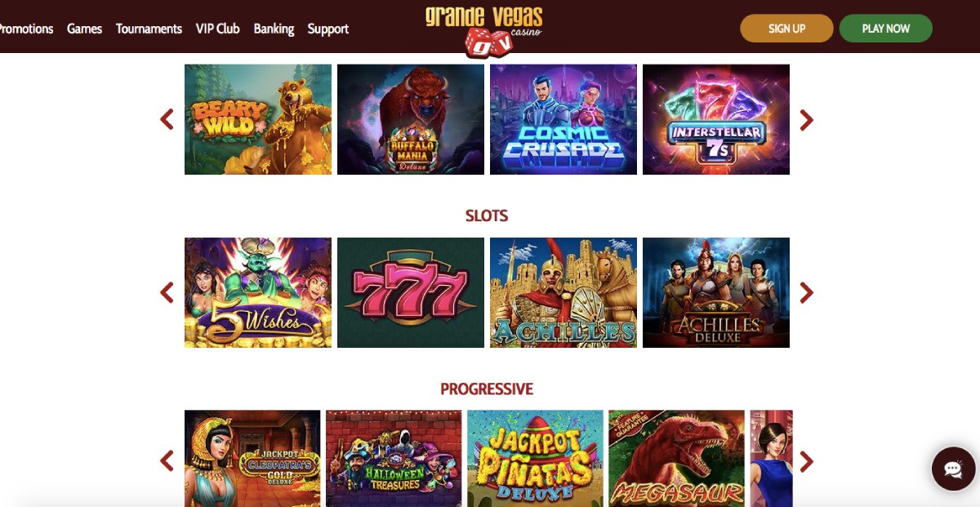Open the Promotions menu item
Screen dimensions: 980x507
[x=26, y=29]
